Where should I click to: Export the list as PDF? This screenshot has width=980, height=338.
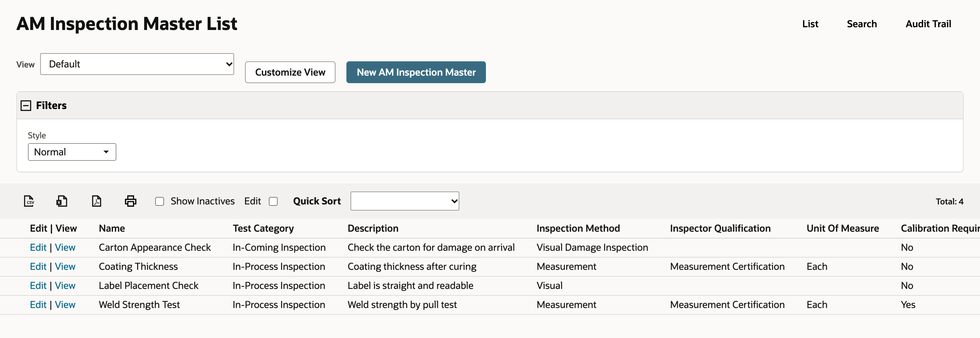pos(97,201)
